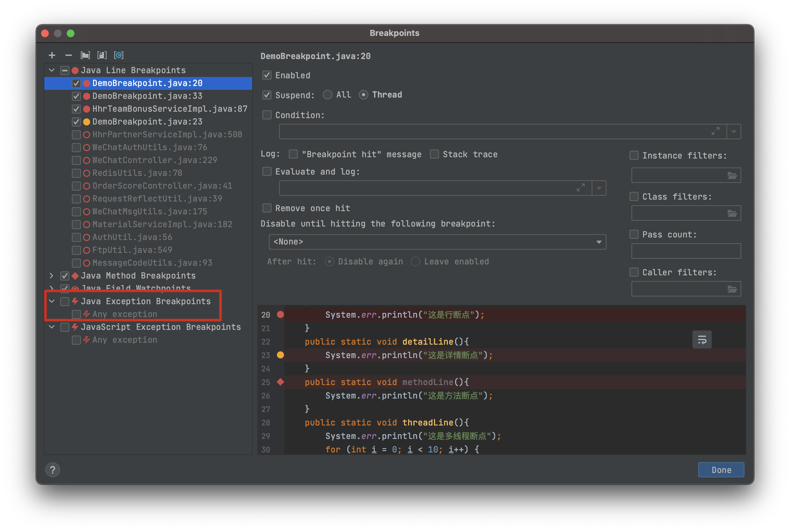Screen dimensions: 790x532
Task: Select the Thread suspend radio button
Action: 363,95
